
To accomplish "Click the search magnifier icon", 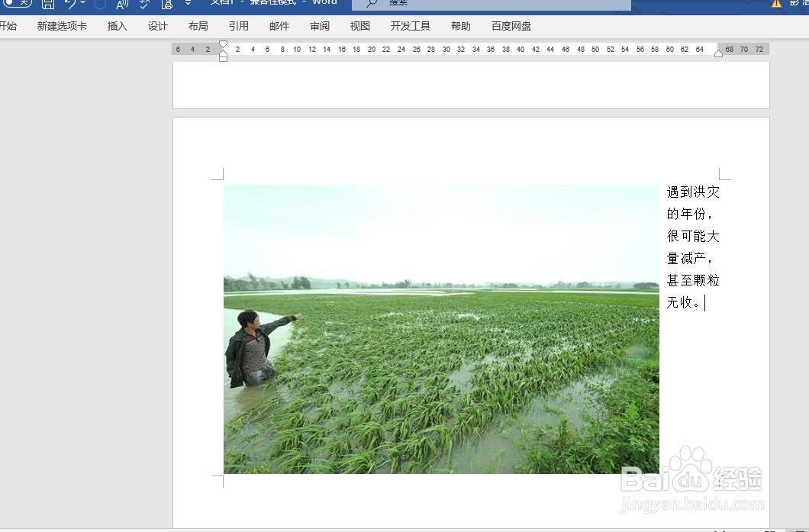I will (x=372, y=4).
